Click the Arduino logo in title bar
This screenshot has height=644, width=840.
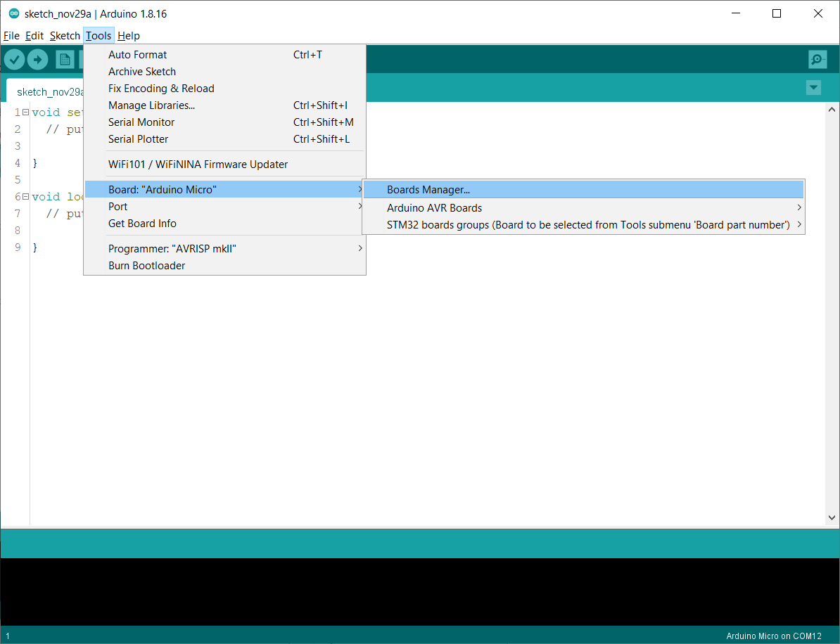14,13
